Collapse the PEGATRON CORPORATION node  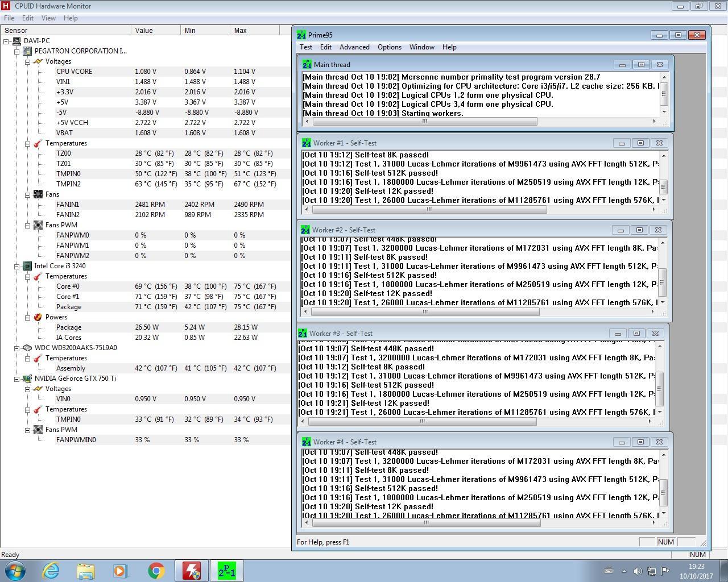[x=17, y=51]
